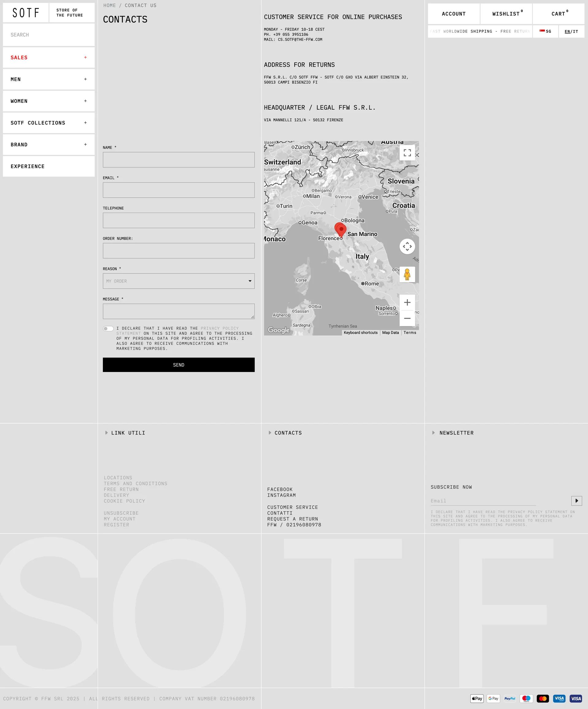Expand the Sales menu section
Image resolution: width=588 pixels, height=709 pixels.
(85, 57)
